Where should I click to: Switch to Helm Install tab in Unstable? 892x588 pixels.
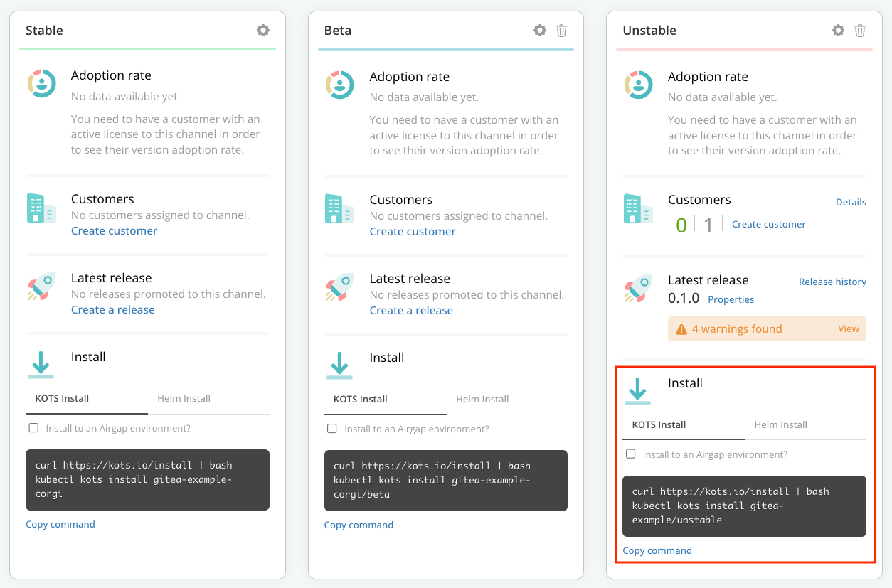tap(780, 425)
